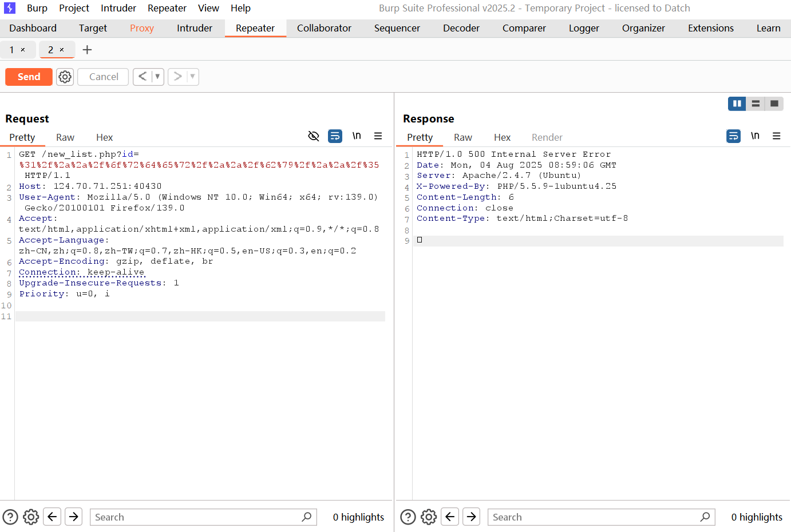Open Repeater settings gear next to Send
Viewport: 791px width, 532px height.
pos(65,77)
